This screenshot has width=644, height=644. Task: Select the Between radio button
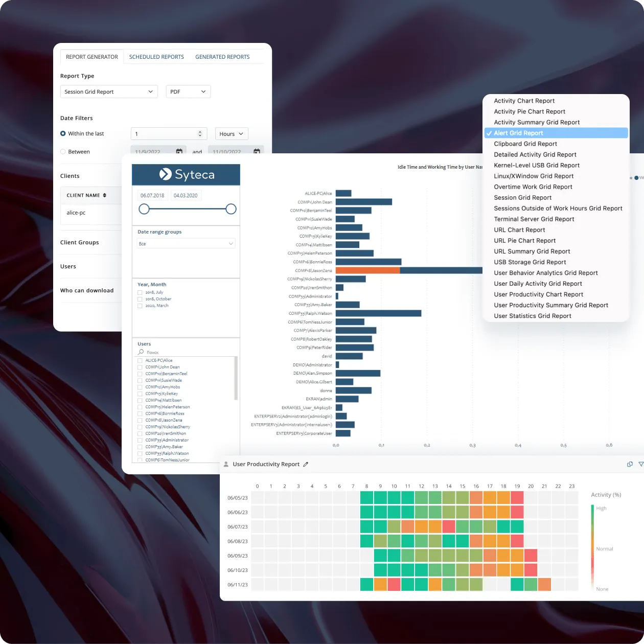[x=63, y=152]
